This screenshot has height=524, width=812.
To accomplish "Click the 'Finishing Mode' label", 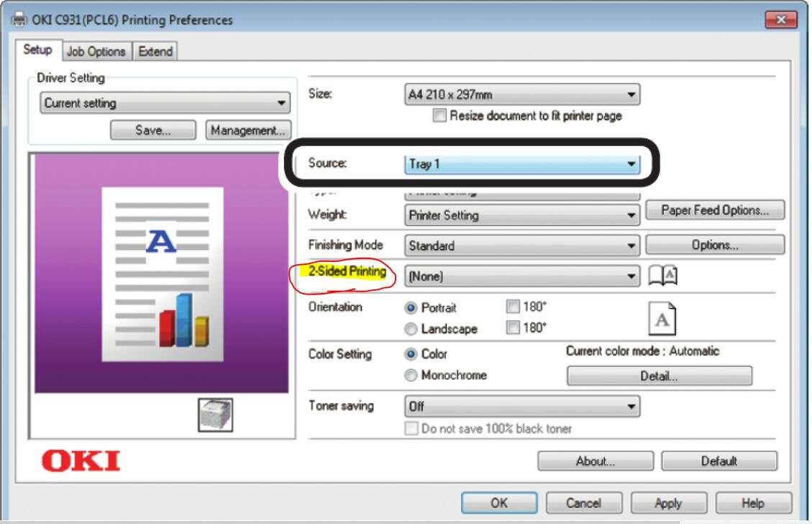I will pyautogui.click(x=345, y=245).
